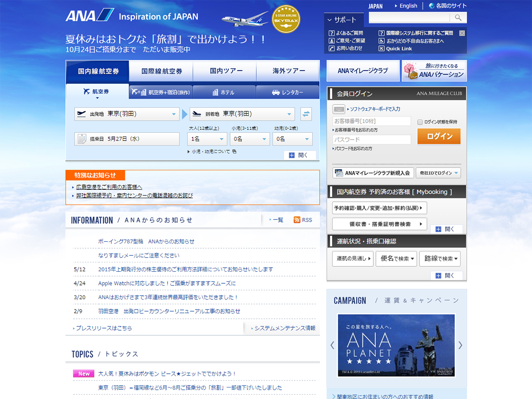
Task: Click the 各国のサイト globe link
Action: point(447,6)
